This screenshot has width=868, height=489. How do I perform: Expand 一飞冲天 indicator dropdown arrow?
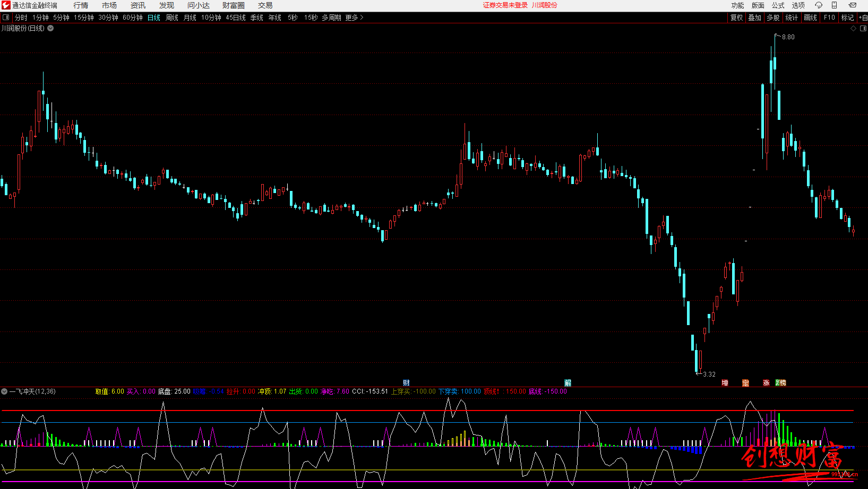point(4,391)
